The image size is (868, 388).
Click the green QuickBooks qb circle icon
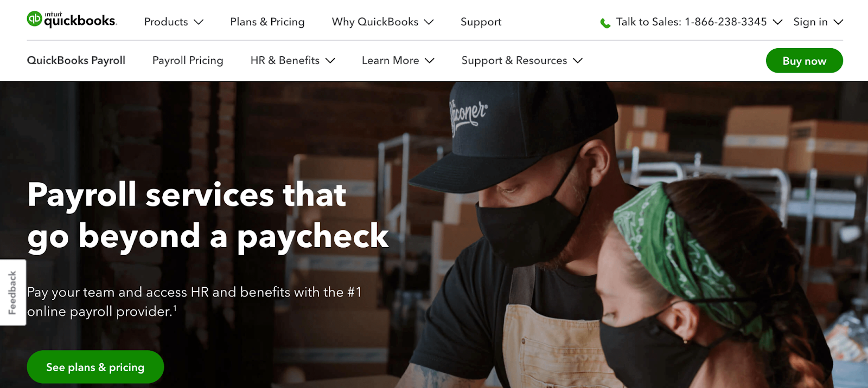pos(34,18)
